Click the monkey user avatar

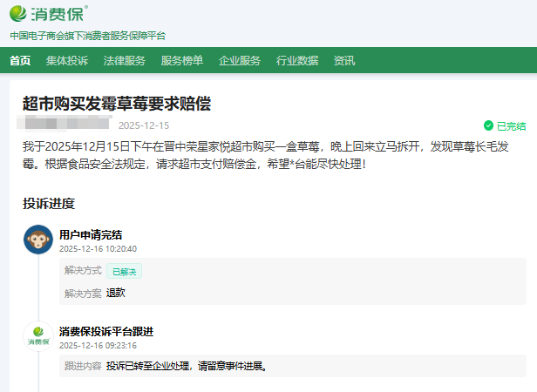(37, 240)
